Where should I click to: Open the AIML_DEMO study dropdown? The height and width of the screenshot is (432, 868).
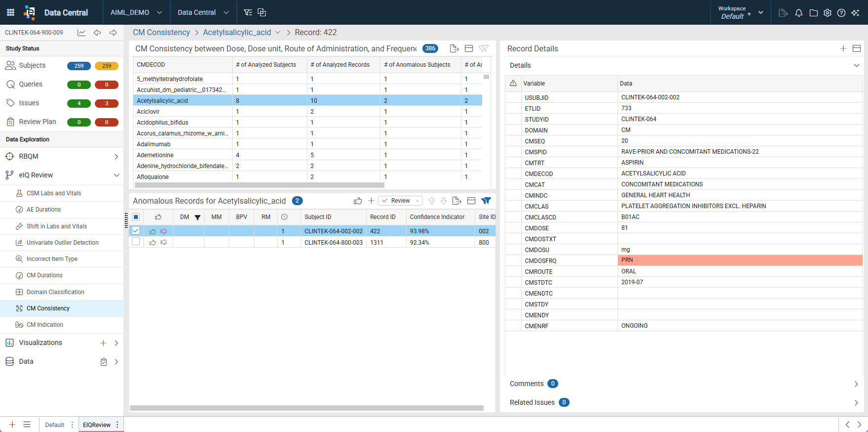coord(136,12)
